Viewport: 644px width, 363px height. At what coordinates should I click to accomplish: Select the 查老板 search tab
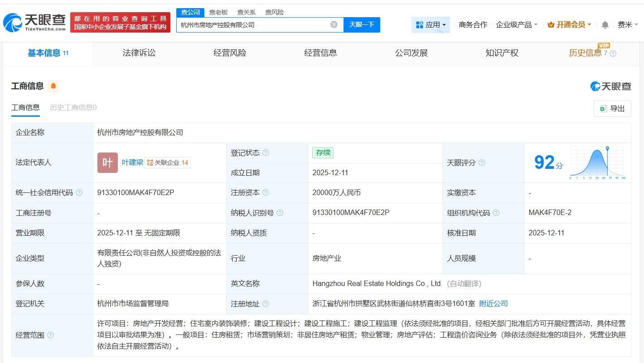pos(219,12)
